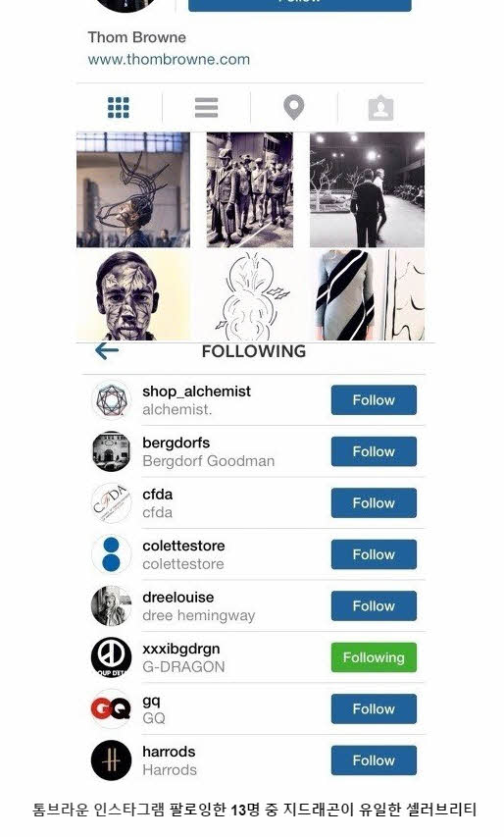Open the photo map location icon
Image resolution: width=504 pixels, height=837 pixels.
coord(293,107)
